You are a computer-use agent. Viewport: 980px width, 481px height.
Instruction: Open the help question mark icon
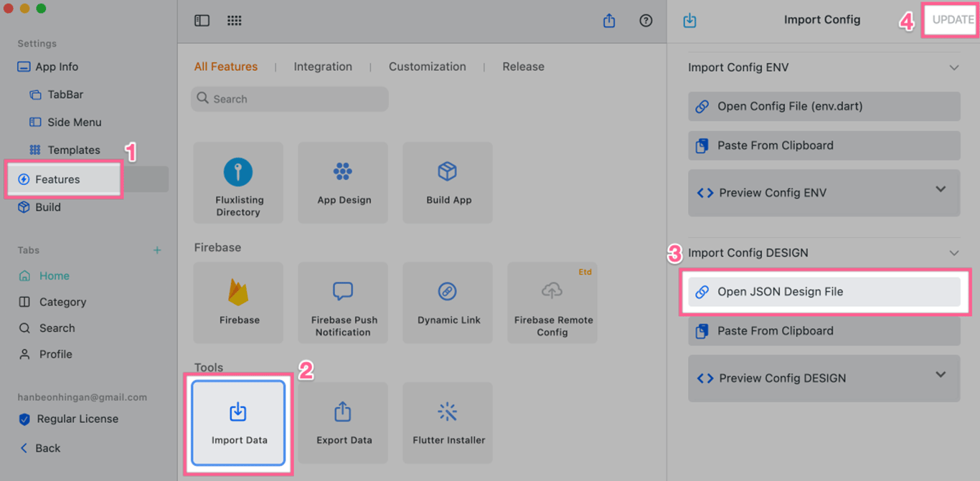pyautogui.click(x=646, y=21)
